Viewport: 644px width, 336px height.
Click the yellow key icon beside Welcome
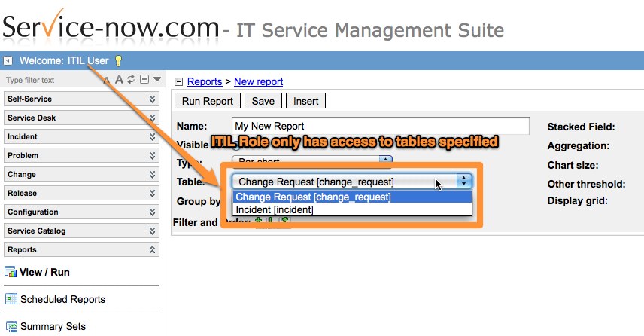click(118, 61)
